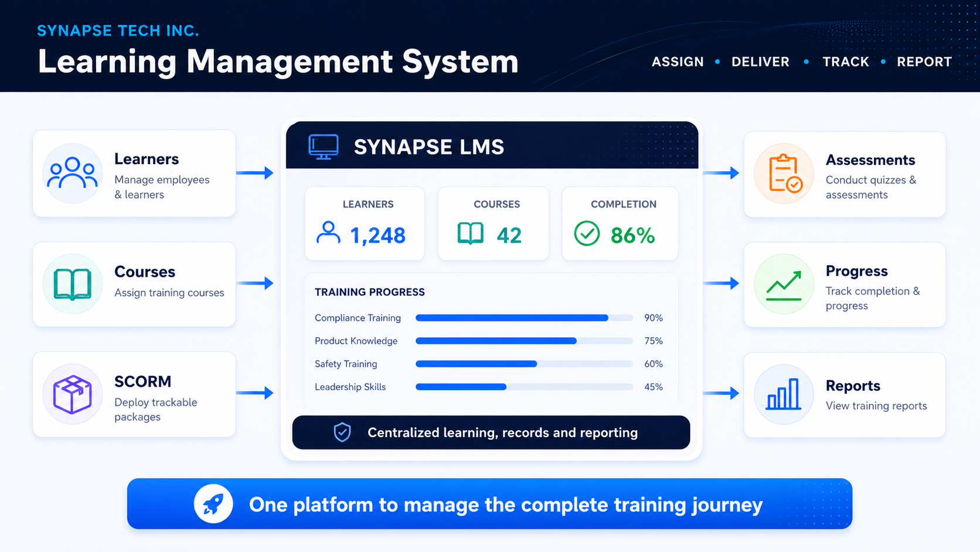The height and width of the screenshot is (552, 980).
Task: Click the 75% value
Action: tap(654, 341)
